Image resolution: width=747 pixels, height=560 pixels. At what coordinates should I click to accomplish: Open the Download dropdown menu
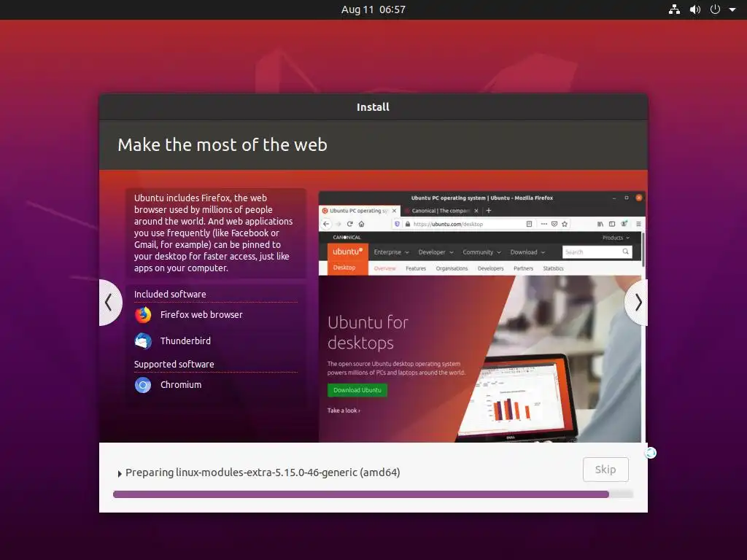click(x=527, y=252)
